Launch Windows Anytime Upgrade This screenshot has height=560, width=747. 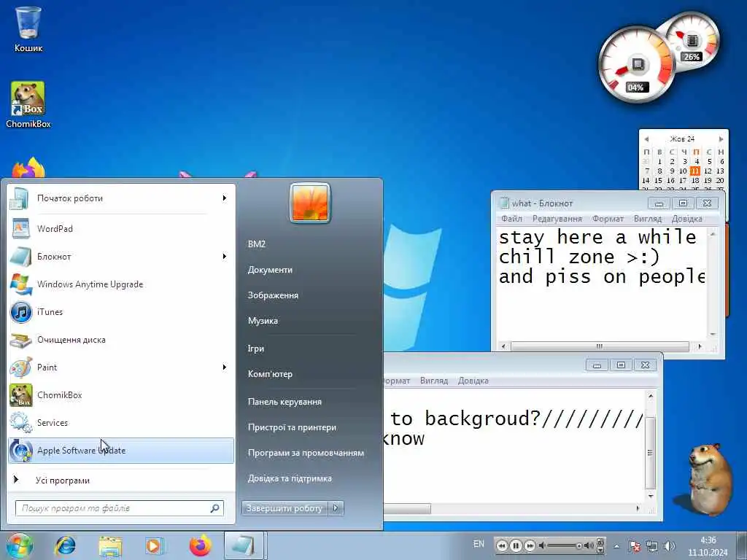click(x=121, y=284)
